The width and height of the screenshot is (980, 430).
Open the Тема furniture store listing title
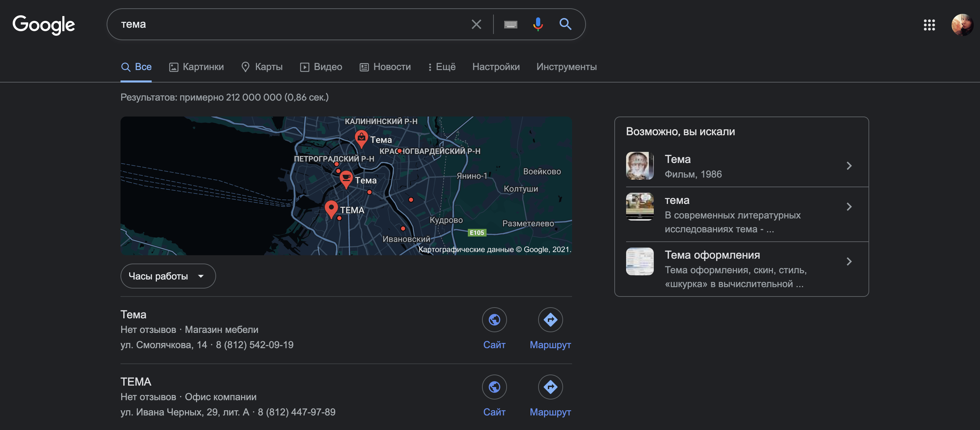click(x=134, y=315)
